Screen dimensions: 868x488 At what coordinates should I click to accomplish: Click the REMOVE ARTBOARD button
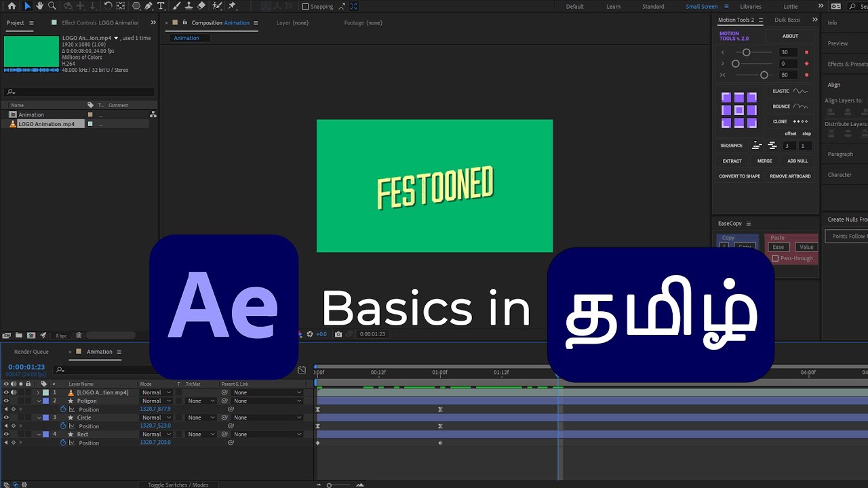click(790, 176)
